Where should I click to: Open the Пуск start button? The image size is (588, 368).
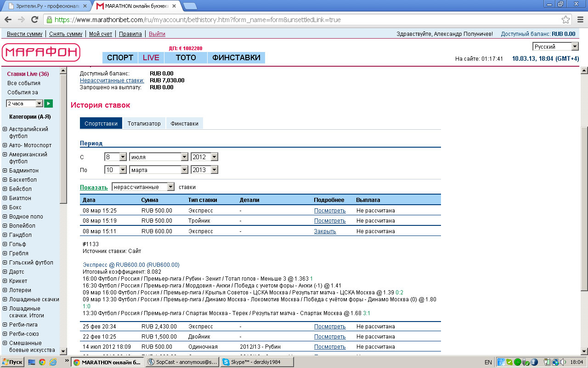coord(12,362)
